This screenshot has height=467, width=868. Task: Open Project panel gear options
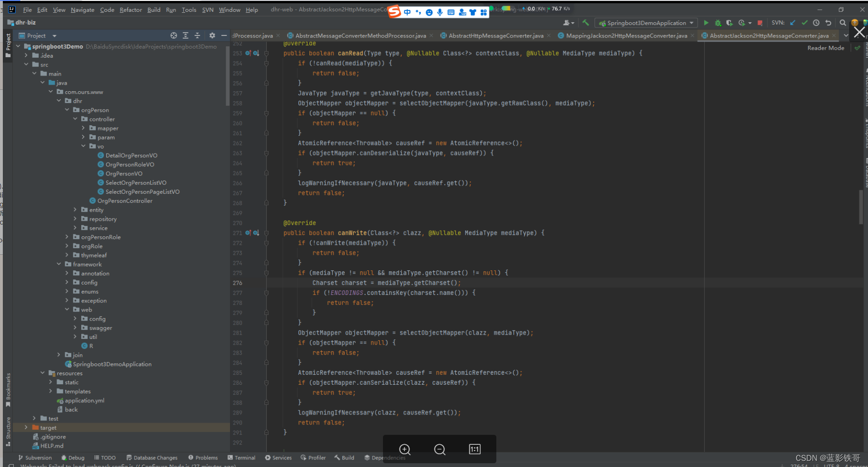[212, 35]
